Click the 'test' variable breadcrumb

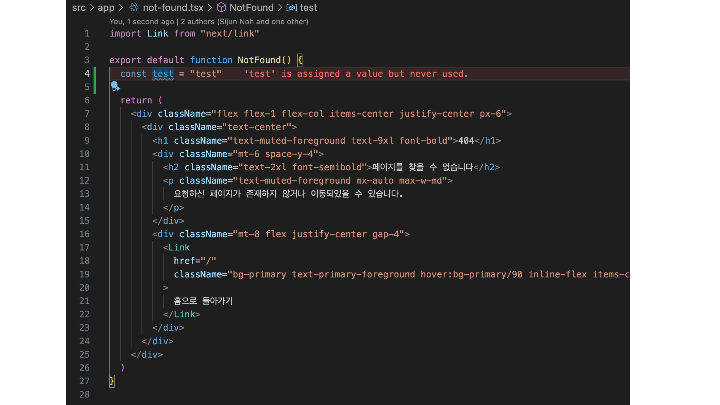(x=308, y=8)
